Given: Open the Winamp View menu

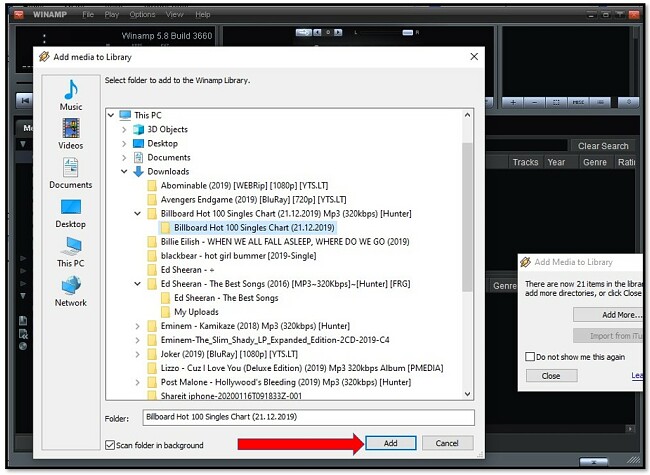Looking at the screenshot, I should (x=175, y=15).
